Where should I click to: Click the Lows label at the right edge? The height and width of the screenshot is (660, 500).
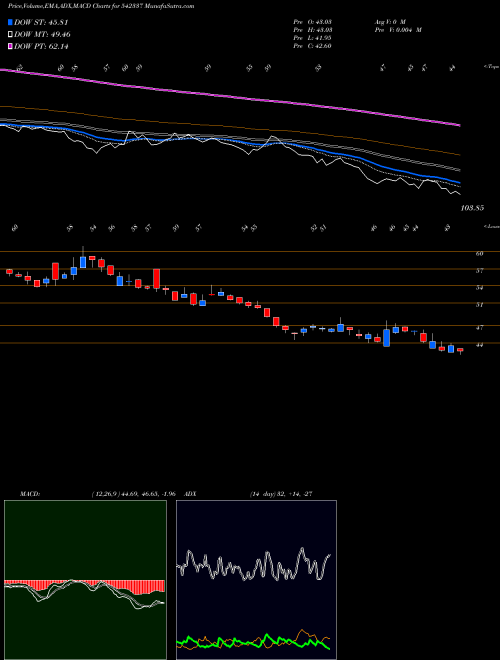point(491,226)
